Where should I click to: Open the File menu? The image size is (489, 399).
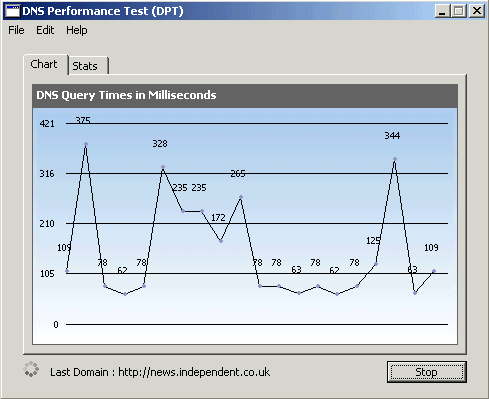pyautogui.click(x=16, y=30)
